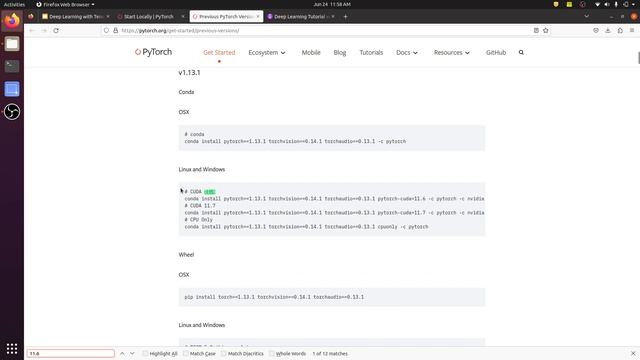Image resolution: width=640 pixels, height=360 pixels.
Task: Close the Start Locally PyTorch tab
Action: coord(183,17)
